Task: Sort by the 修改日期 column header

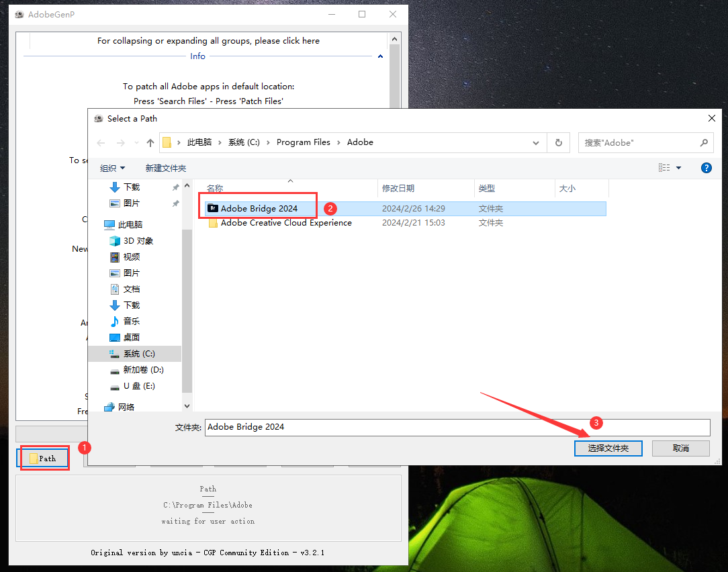Action: tap(426, 188)
